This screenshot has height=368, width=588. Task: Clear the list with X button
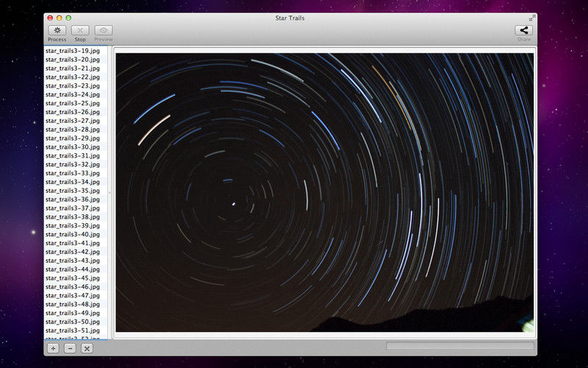click(x=87, y=348)
